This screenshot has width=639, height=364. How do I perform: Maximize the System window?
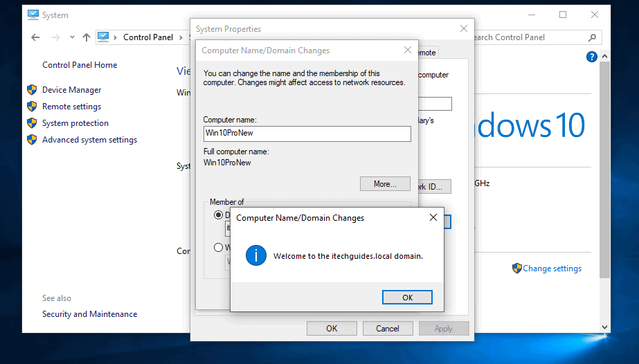tap(563, 15)
